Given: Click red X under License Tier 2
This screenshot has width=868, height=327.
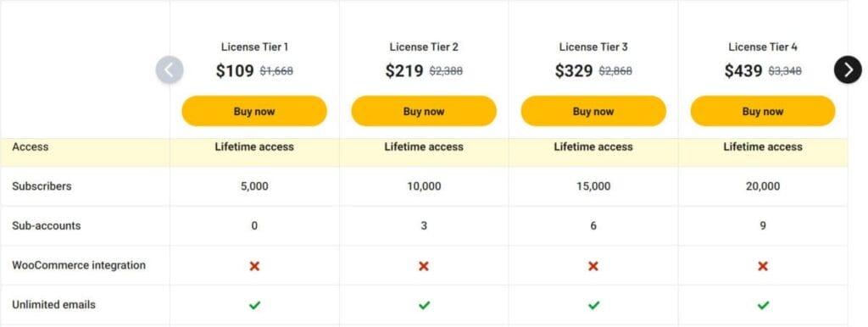Looking at the screenshot, I should 424,266.
